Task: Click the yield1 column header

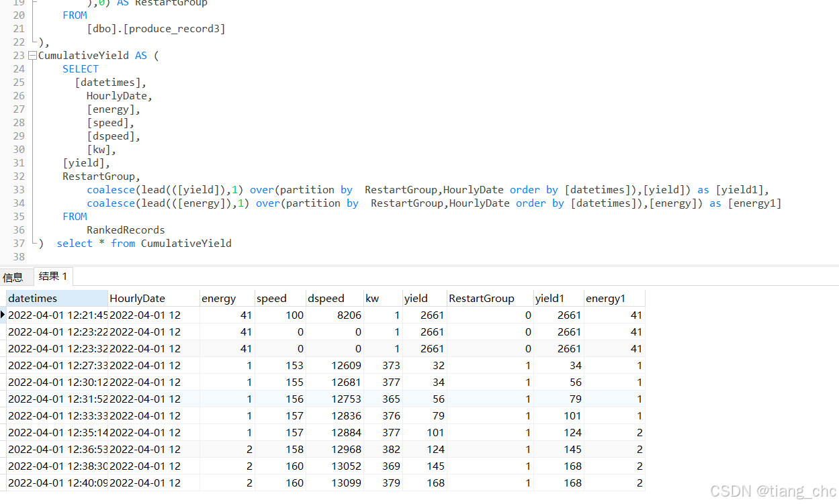Action: click(559, 299)
